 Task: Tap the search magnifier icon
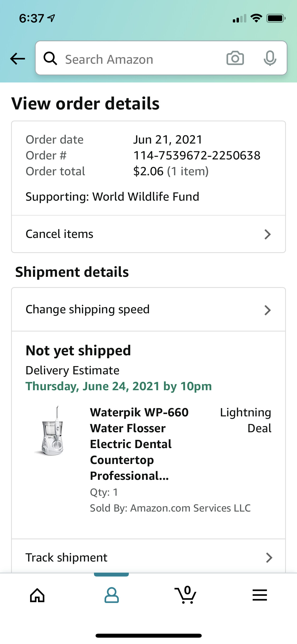coord(50,58)
